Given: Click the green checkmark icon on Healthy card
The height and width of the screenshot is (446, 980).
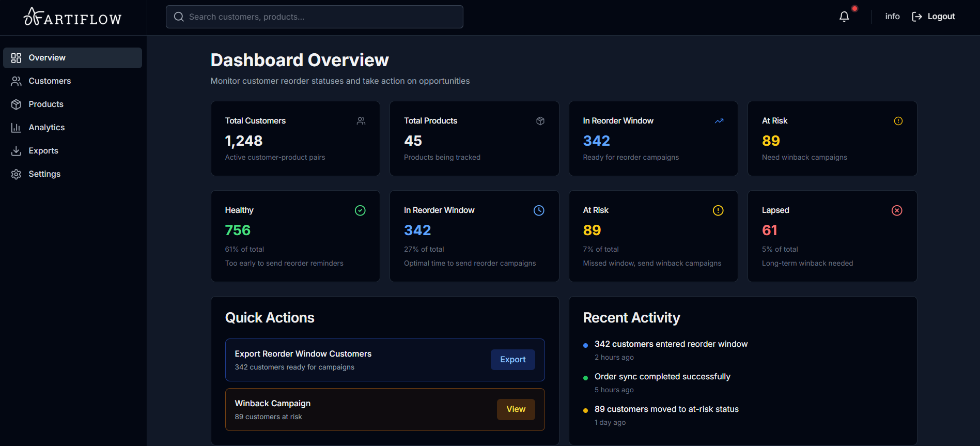Looking at the screenshot, I should tap(360, 210).
